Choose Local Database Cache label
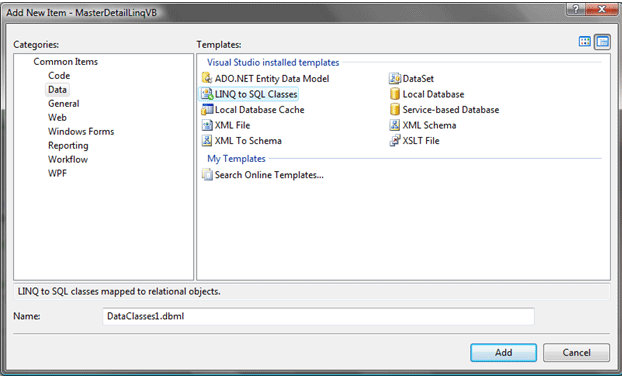This screenshot has width=622, height=378. click(x=259, y=109)
